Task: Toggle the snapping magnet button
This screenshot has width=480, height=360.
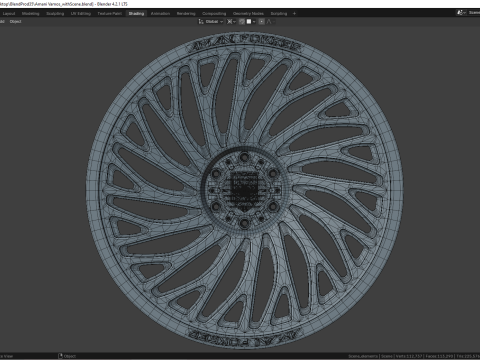Action: [x=242, y=22]
